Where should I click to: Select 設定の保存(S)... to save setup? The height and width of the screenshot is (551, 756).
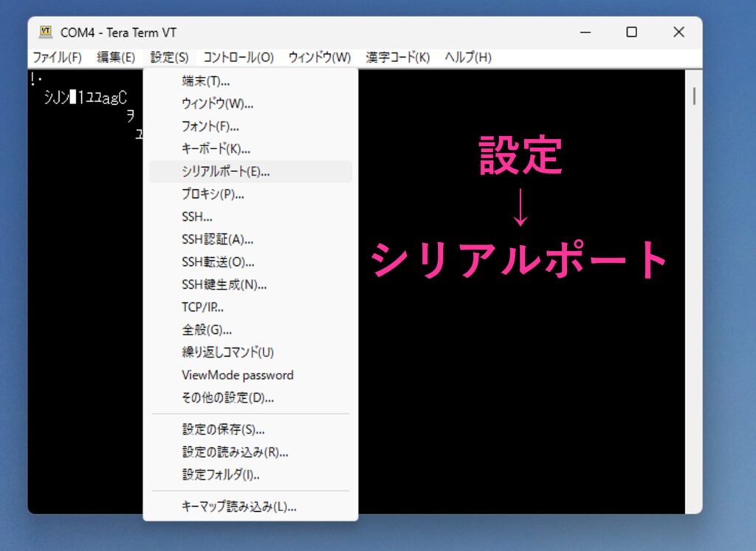click(x=223, y=430)
